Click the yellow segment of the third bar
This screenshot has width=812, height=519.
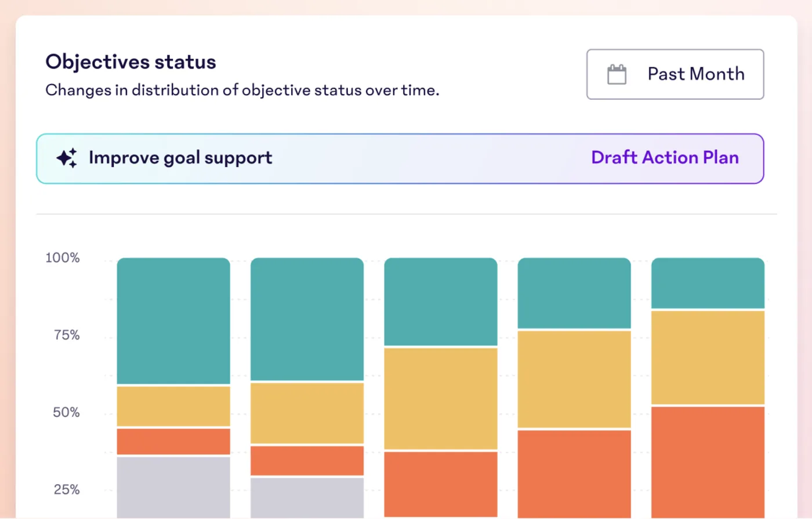(x=441, y=399)
